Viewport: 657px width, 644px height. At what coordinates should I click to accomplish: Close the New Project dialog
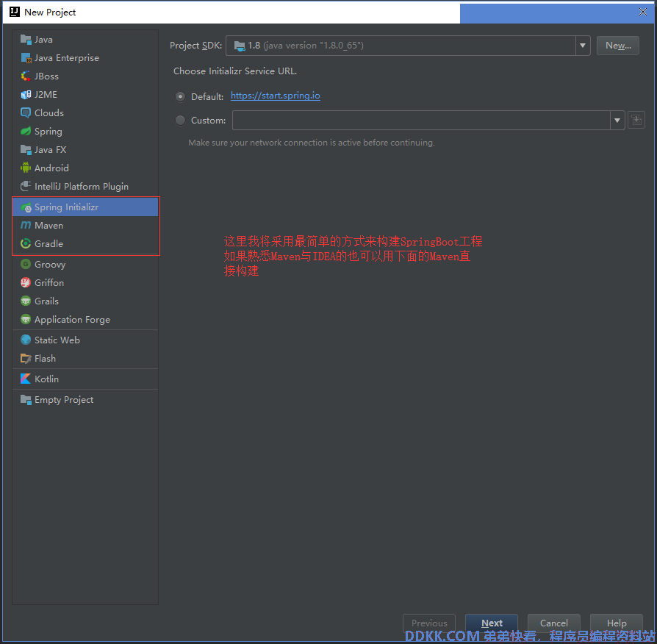(x=643, y=12)
